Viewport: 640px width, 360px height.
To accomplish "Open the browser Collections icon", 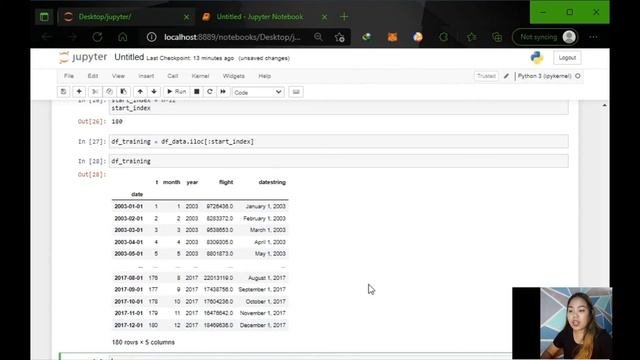I will [x=497, y=37].
